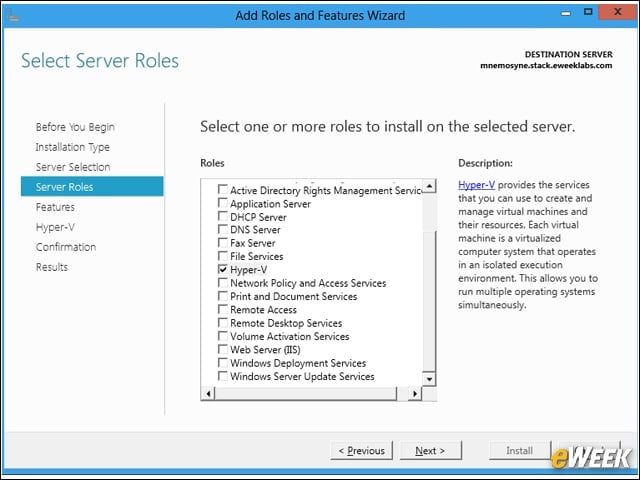
Task: Click the wizard icon in the title bar
Action: (13, 16)
